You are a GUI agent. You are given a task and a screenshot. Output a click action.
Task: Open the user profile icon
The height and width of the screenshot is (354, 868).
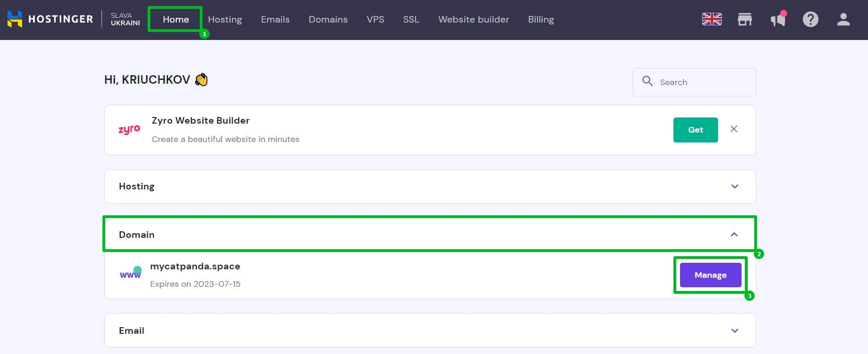843,19
